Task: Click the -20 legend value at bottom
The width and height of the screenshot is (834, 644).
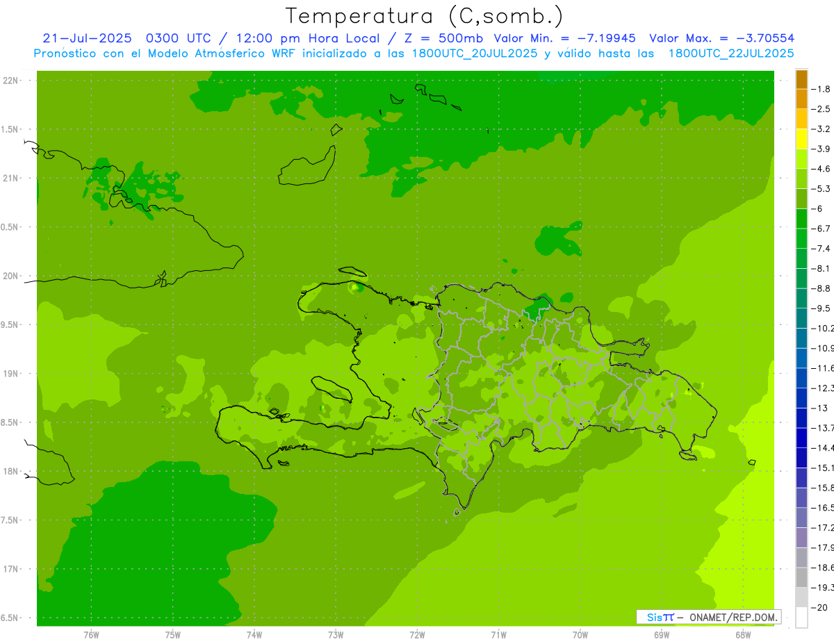Action: (819, 608)
